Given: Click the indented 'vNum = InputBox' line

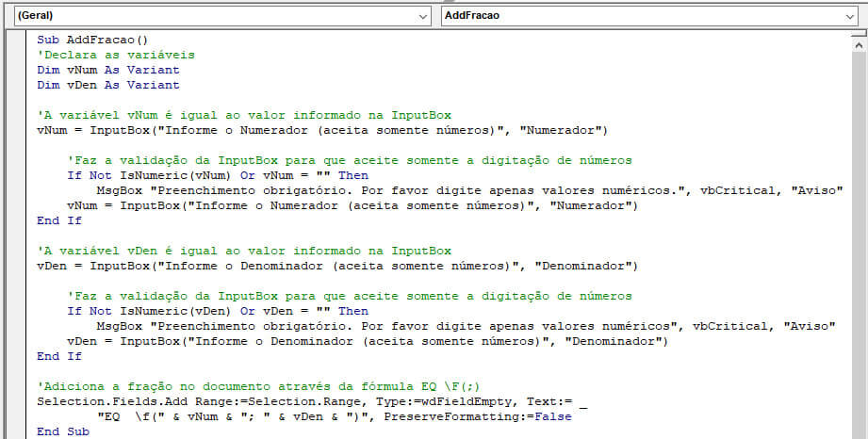Looking at the screenshot, I should (352, 205).
